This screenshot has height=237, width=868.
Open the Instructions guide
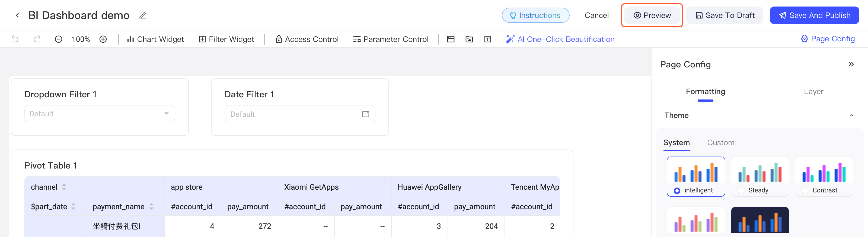(x=535, y=15)
